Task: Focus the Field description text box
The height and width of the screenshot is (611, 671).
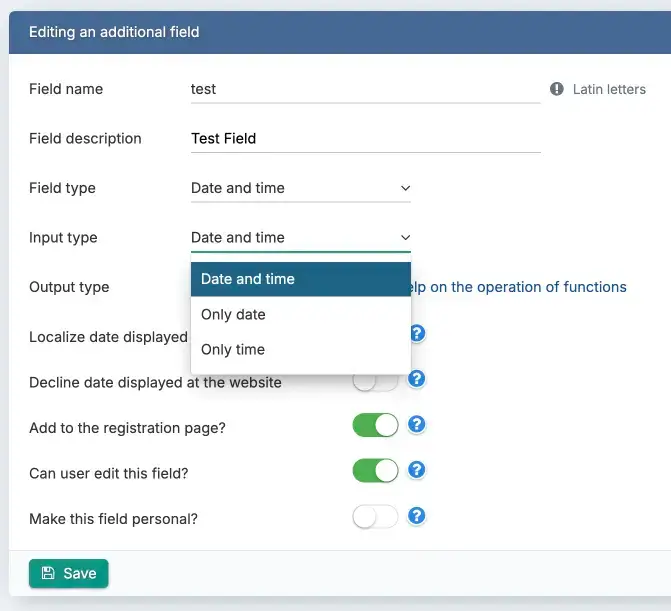Action: click(x=365, y=139)
